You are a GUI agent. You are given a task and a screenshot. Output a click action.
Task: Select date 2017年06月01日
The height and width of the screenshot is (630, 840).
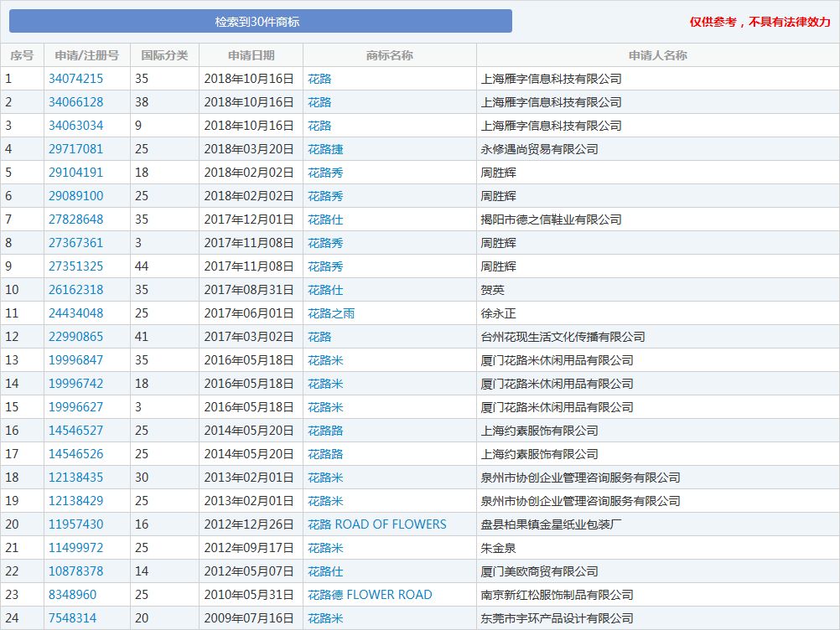tap(249, 313)
